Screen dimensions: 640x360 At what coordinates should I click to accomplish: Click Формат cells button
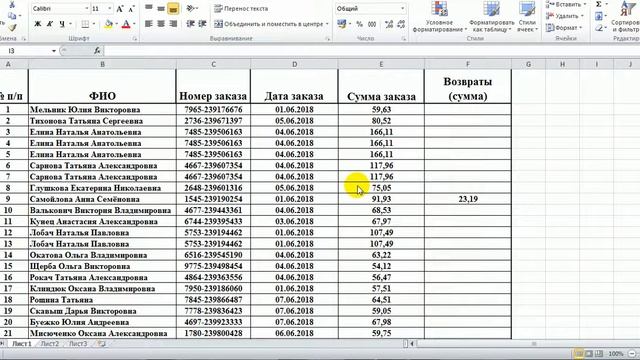pos(564,28)
